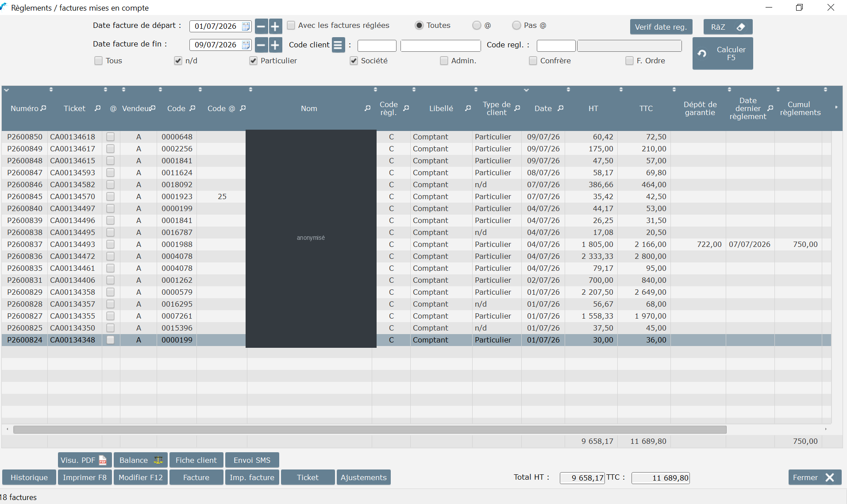The image size is (847, 504).
Task: Search in the Ticket column
Action: (98, 108)
